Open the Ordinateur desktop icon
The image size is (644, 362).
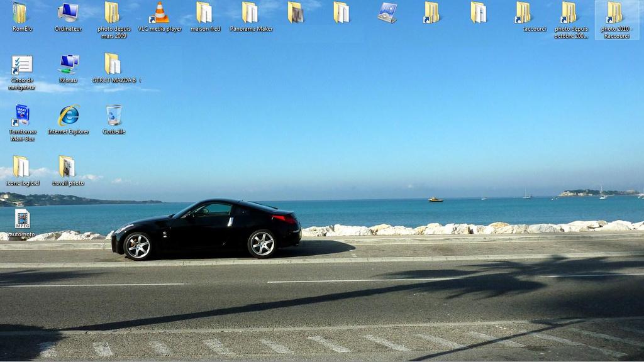click(68, 13)
